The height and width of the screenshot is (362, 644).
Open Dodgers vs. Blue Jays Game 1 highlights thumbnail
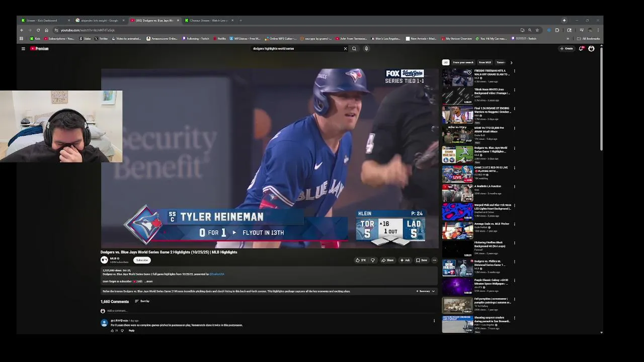coord(457,154)
